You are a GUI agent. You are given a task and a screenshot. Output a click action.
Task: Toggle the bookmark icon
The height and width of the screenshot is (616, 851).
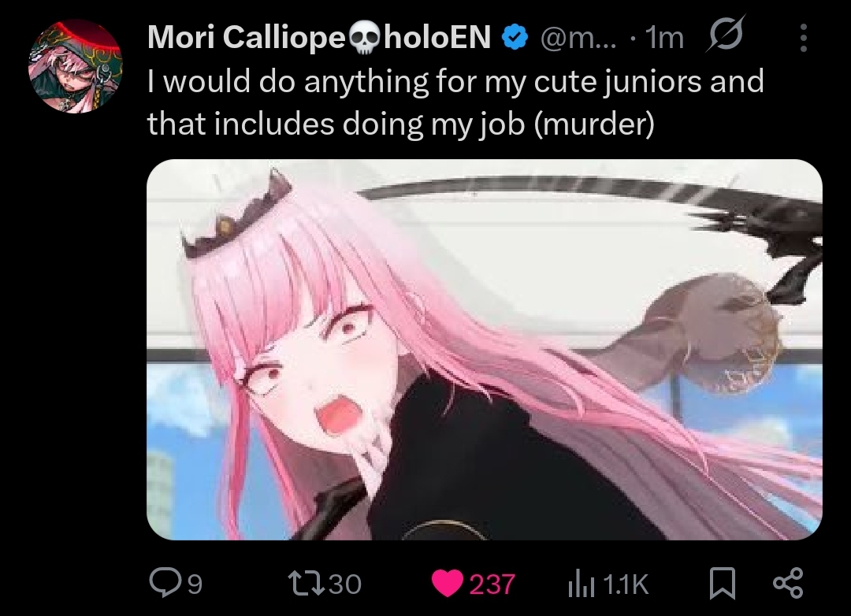point(723,584)
